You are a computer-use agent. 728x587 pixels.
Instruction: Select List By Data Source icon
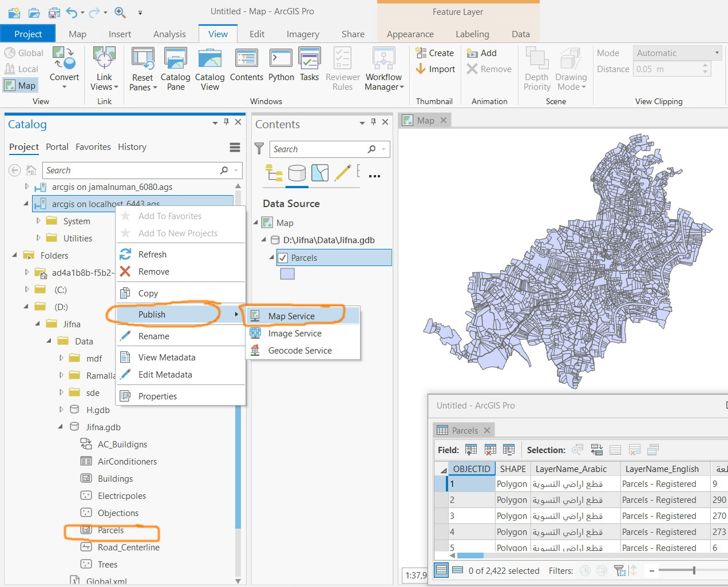click(x=296, y=173)
